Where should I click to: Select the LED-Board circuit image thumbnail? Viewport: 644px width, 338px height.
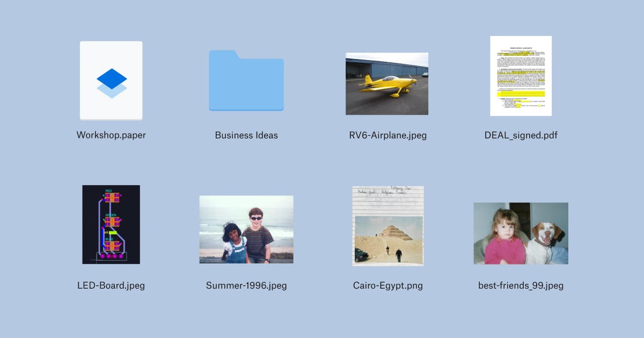tap(111, 224)
